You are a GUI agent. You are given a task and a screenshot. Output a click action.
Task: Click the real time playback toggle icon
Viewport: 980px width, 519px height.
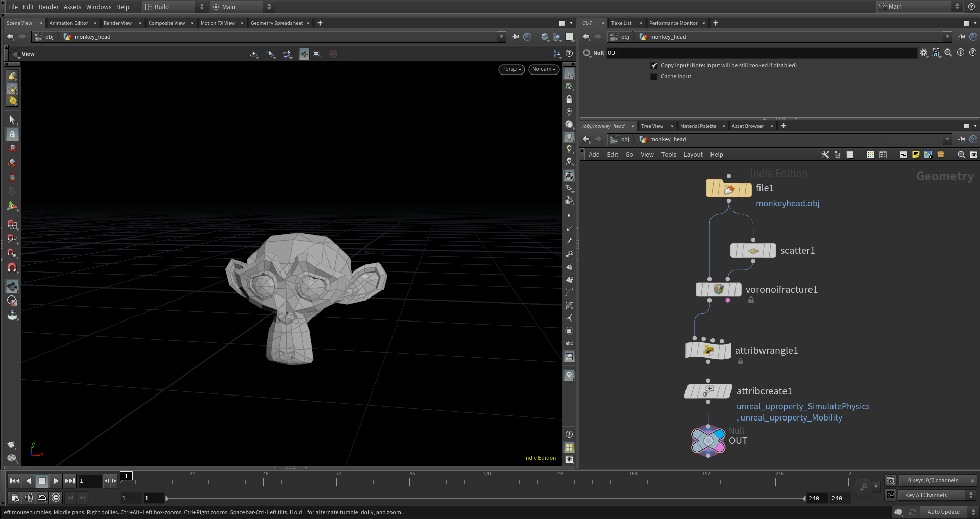pos(56,498)
